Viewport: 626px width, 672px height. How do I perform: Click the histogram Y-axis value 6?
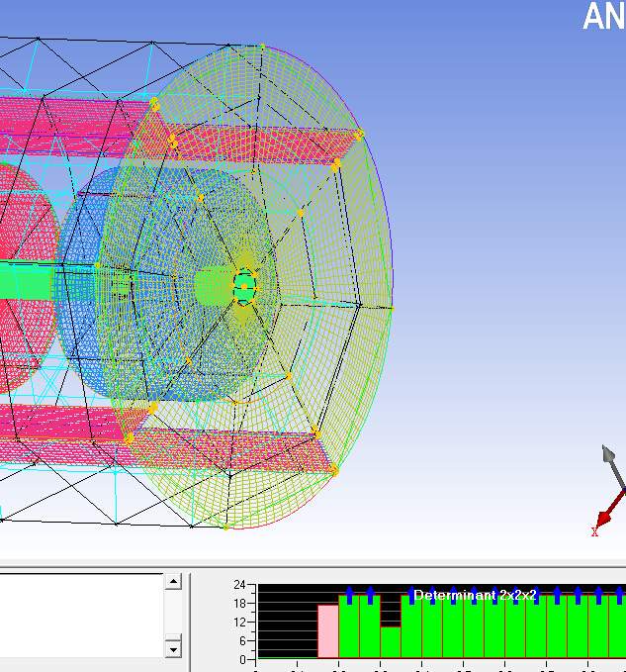(242, 640)
